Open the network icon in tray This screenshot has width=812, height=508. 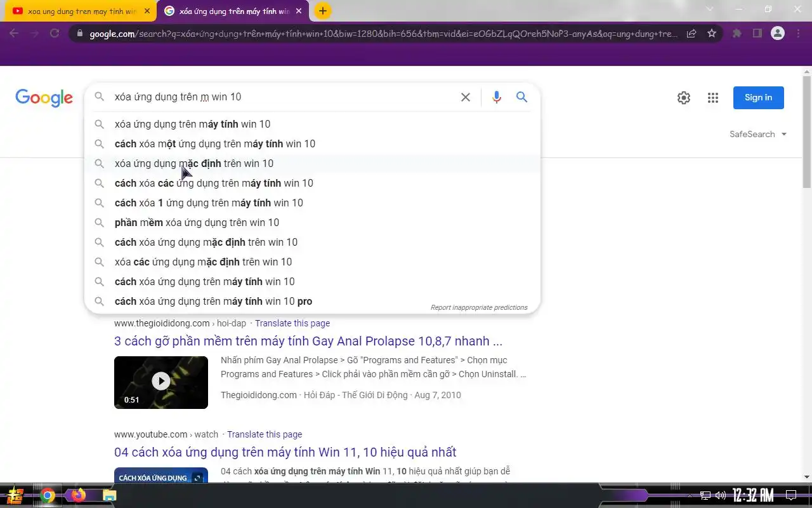[x=705, y=495]
